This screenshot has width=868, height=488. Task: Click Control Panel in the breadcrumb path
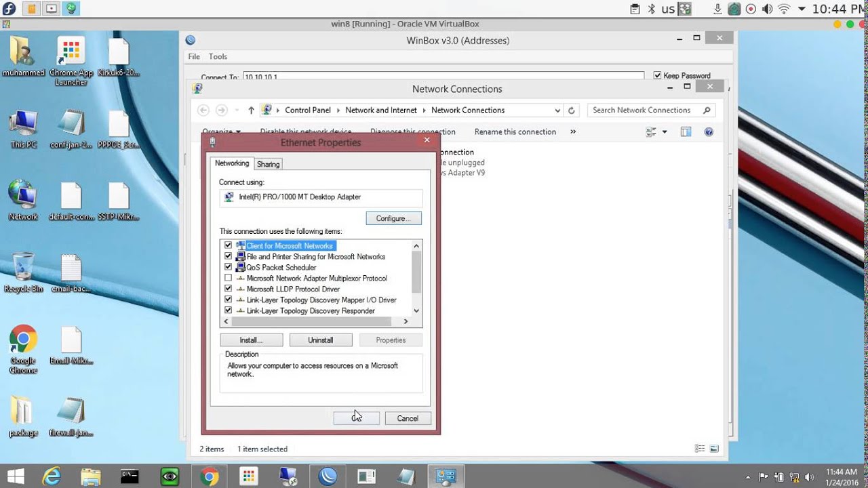pyautogui.click(x=308, y=110)
